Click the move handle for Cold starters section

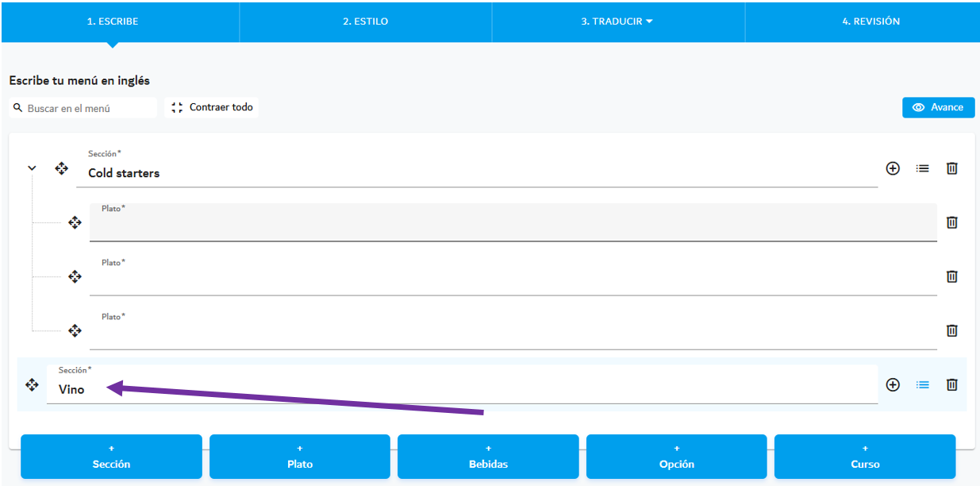pos(61,168)
